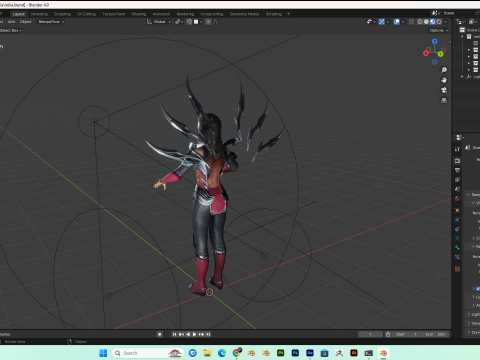Add a new workspace with plus button
The image size is (480, 360).
tap(288, 14)
